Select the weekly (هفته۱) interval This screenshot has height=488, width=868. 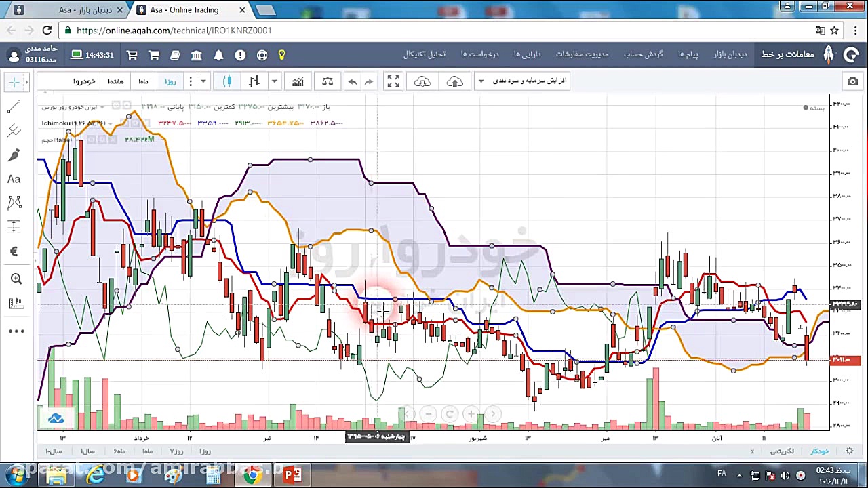tap(116, 81)
